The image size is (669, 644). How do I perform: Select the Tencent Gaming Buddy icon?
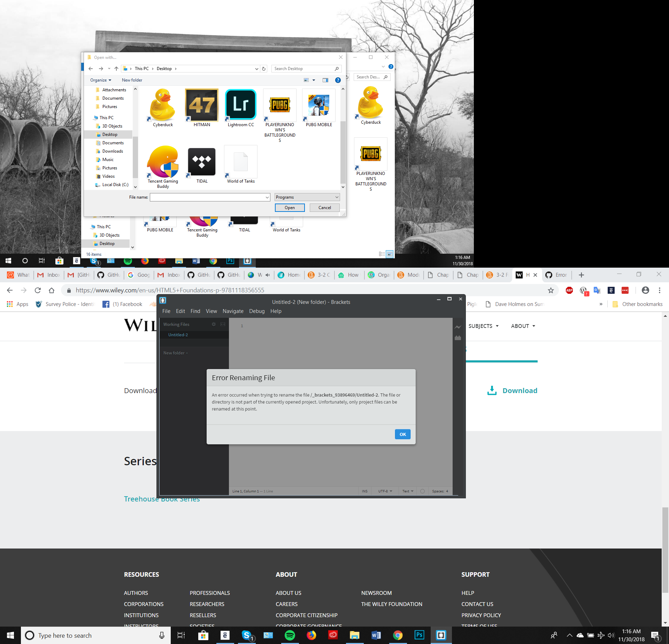click(162, 162)
